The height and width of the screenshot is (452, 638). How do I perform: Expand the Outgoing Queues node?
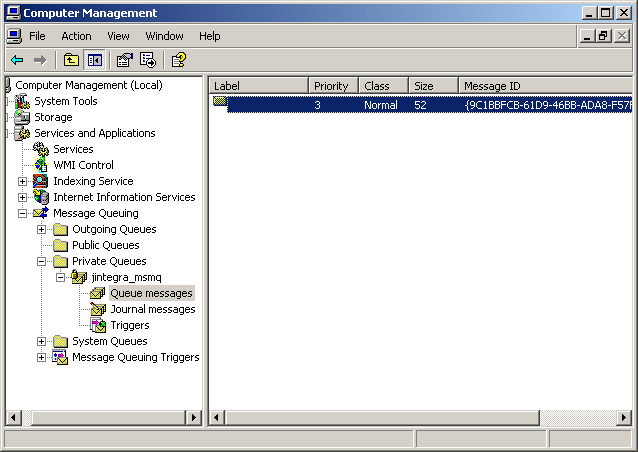point(42,229)
